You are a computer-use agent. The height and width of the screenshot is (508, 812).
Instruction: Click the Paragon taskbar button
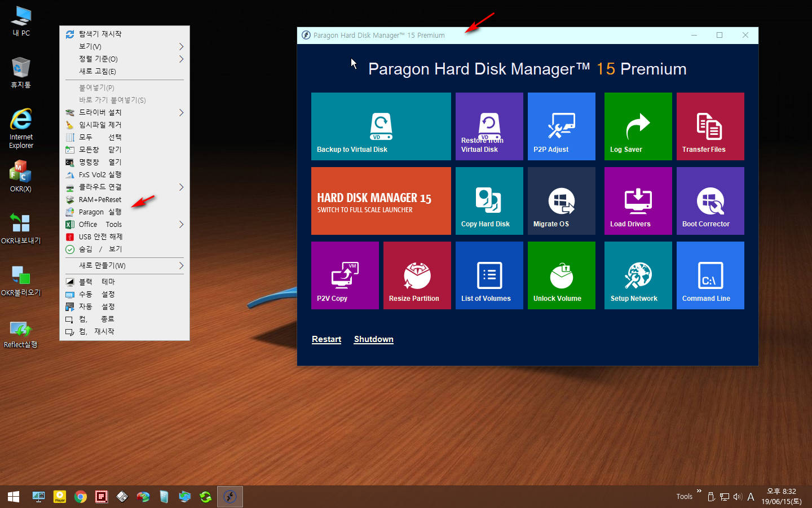(230, 497)
